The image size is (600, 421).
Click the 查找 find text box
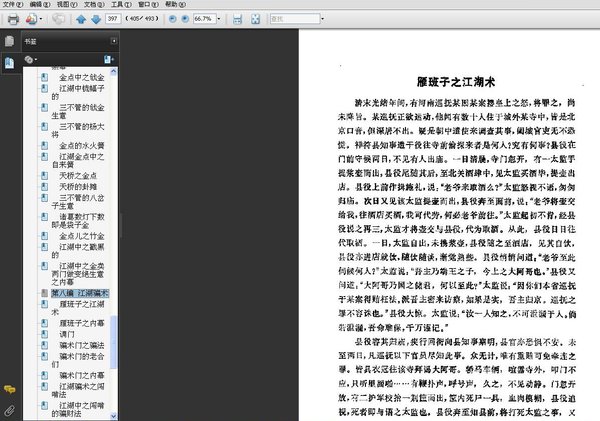tap(295, 18)
